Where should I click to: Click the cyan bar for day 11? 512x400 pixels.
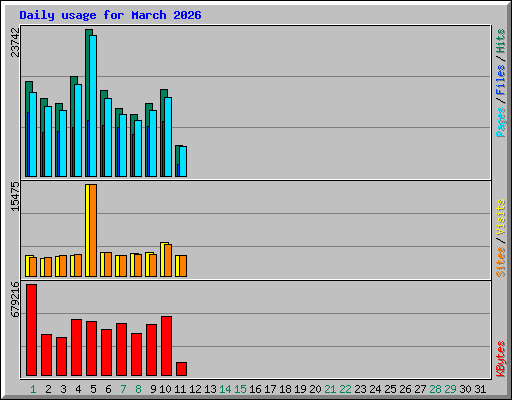[x=183, y=161]
